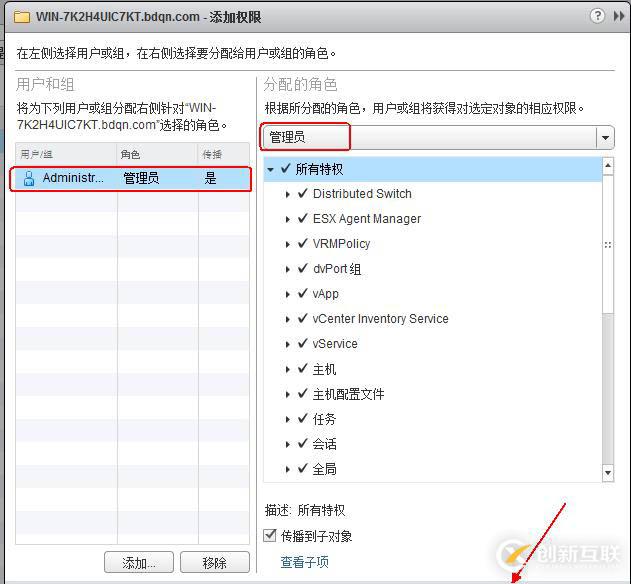Image resolution: width=631 pixels, height=584 pixels.
Task: Click the 移除 button
Action: point(214,562)
